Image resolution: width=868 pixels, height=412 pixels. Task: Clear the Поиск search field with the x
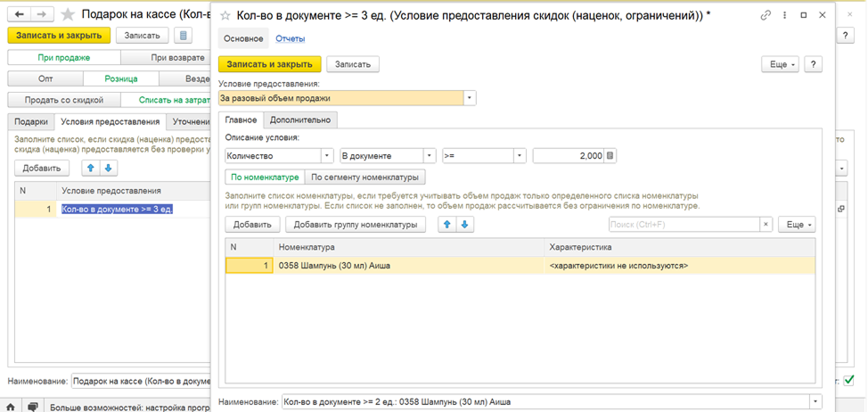pos(766,225)
